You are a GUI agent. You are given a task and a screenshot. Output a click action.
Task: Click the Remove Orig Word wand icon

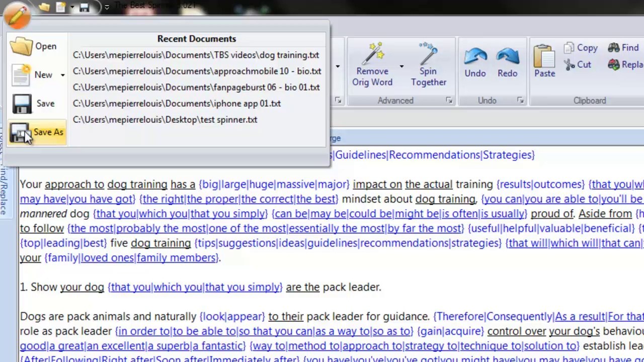coord(374,53)
